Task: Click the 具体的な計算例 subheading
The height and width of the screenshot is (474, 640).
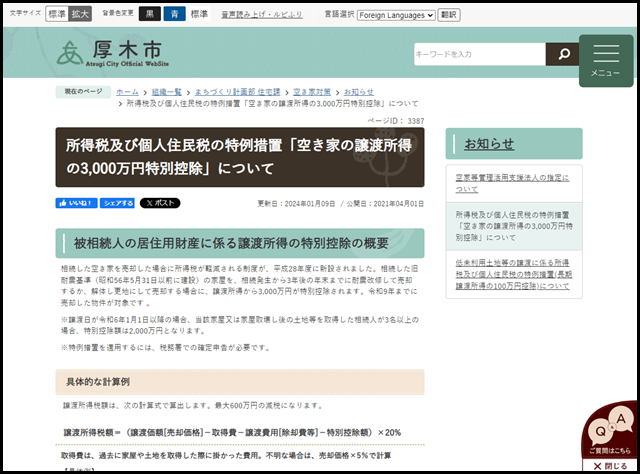Action: tap(240, 382)
